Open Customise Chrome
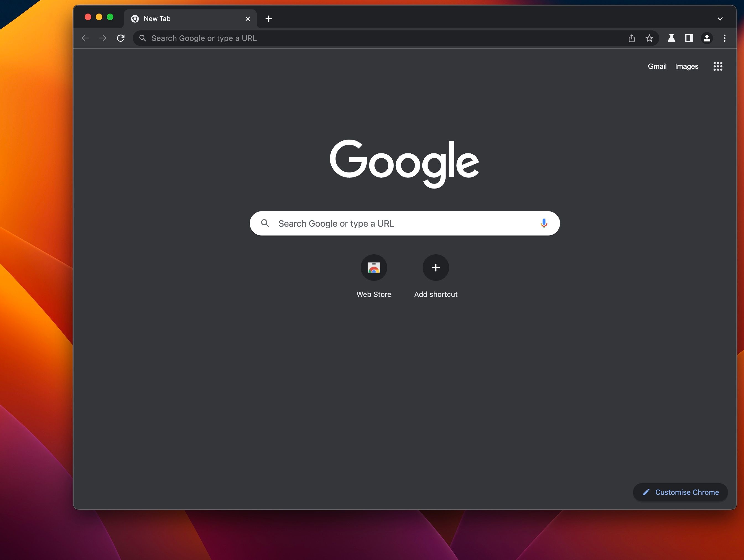744x560 pixels. [x=680, y=492]
